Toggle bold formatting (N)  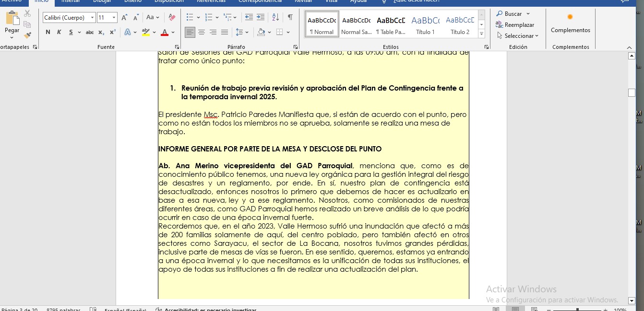48,33
